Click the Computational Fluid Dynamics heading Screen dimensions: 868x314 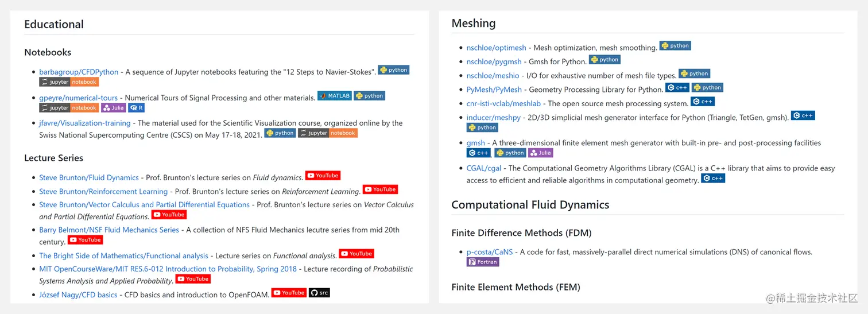coord(530,205)
